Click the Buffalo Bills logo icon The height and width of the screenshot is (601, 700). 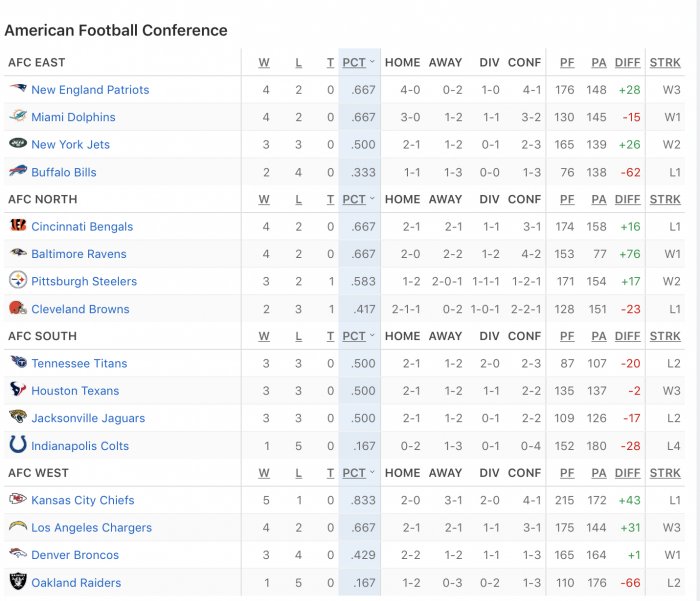point(18,171)
